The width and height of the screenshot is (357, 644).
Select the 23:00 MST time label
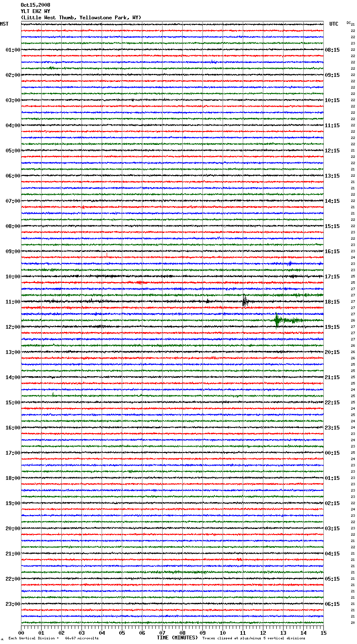pyautogui.click(x=13, y=604)
